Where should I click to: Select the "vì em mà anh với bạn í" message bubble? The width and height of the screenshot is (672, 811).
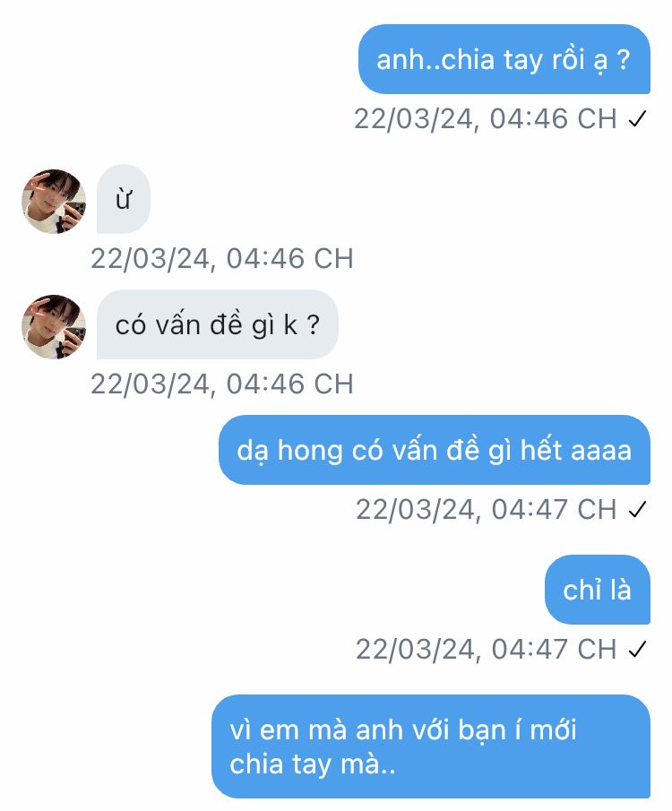[x=430, y=747]
